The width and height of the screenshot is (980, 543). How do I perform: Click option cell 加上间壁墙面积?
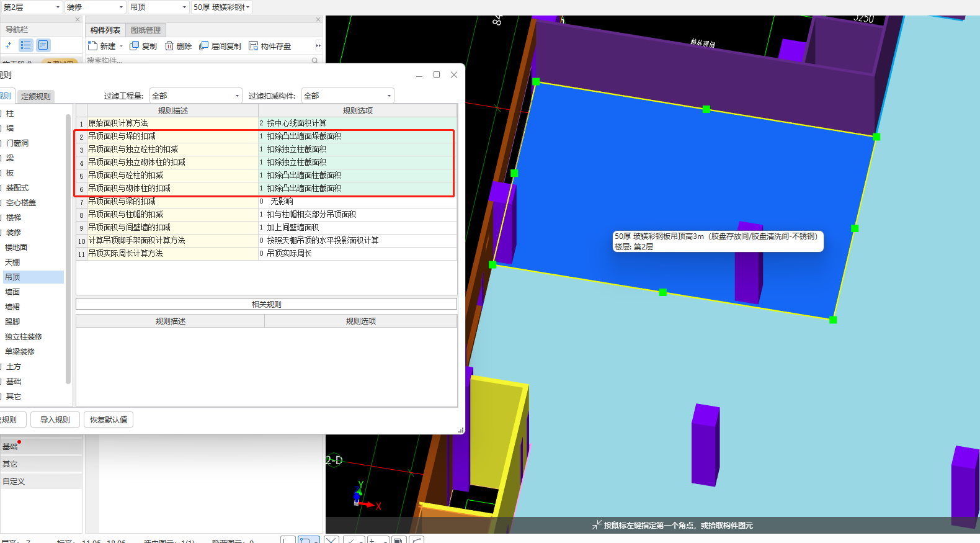click(358, 228)
